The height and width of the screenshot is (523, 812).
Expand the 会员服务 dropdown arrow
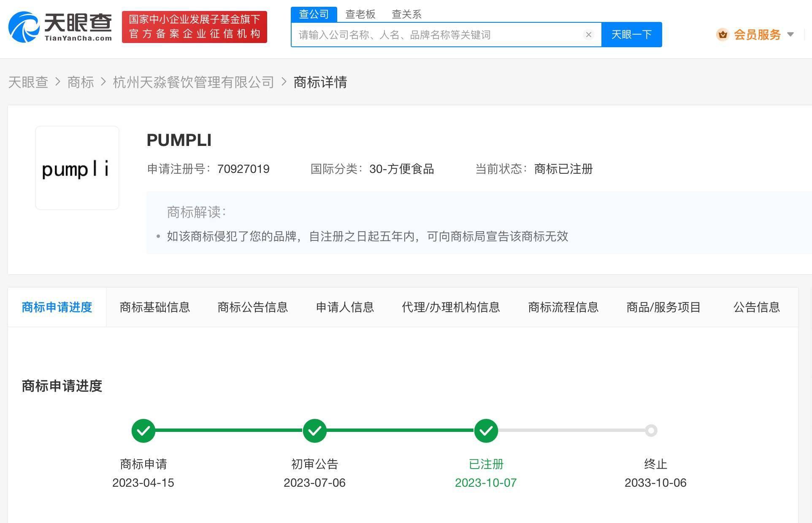click(x=791, y=35)
